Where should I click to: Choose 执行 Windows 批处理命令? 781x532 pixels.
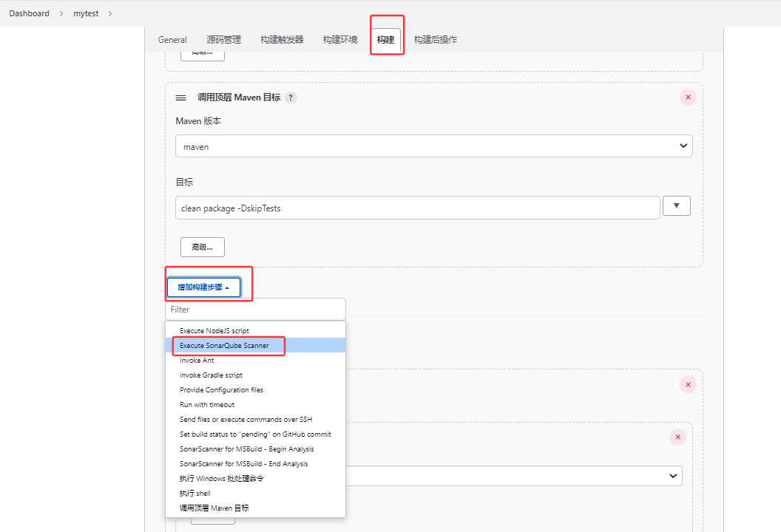pyautogui.click(x=222, y=478)
